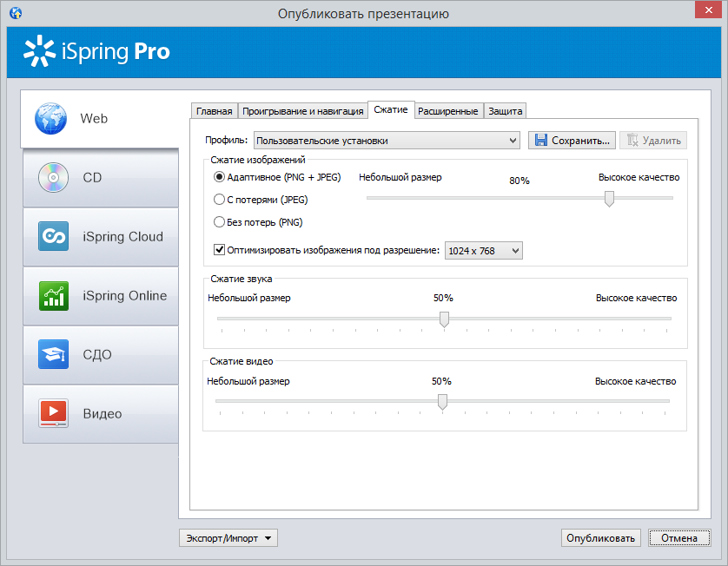
Task: Click the CD disc icon
Action: pos(53,178)
